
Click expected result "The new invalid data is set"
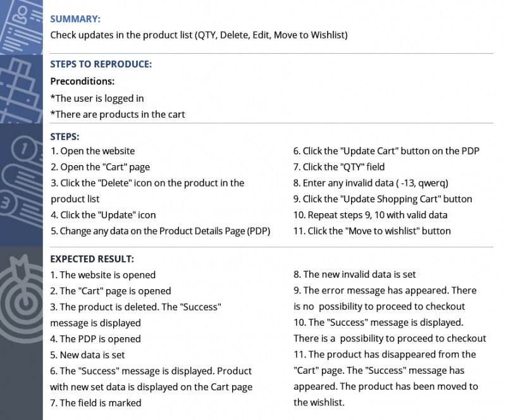[x=354, y=275]
